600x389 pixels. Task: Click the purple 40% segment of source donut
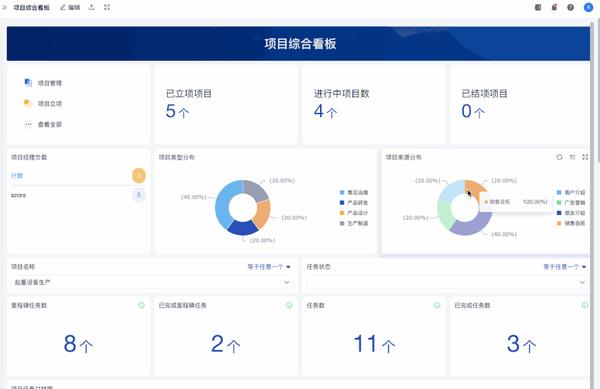(x=473, y=226)
